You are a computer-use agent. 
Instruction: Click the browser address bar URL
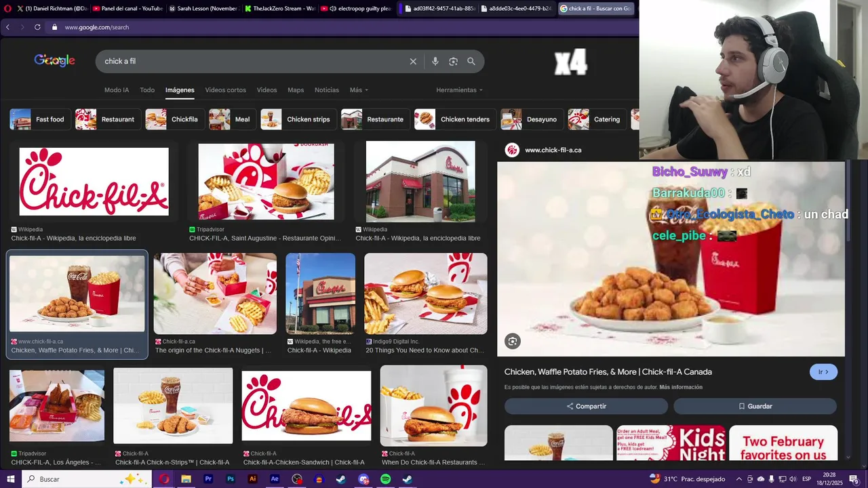(97, 27)
